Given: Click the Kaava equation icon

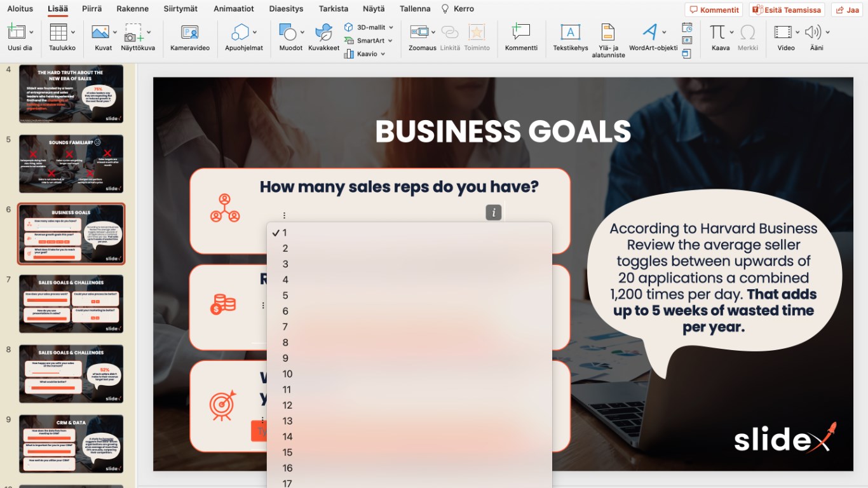Looking at the screenshot, I should [717, 32].
